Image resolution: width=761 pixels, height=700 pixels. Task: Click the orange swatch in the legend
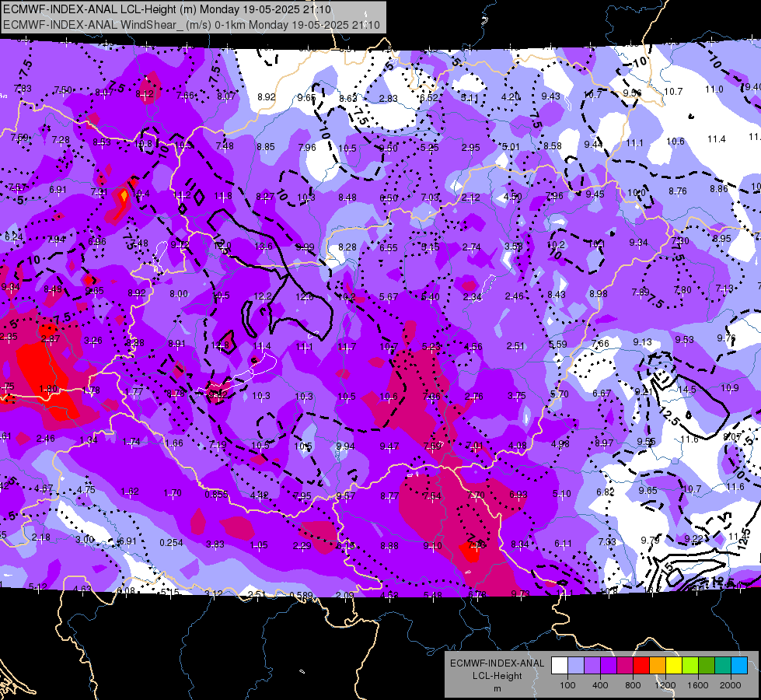pyautogui.click(x=658, y=666)
